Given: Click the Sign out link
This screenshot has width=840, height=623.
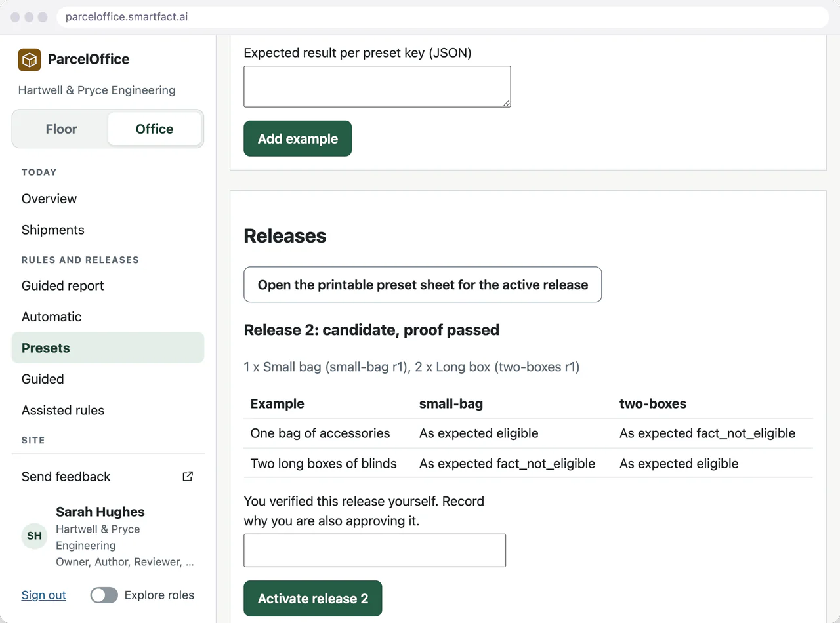Looking at the screenshot, I should 44,595.
